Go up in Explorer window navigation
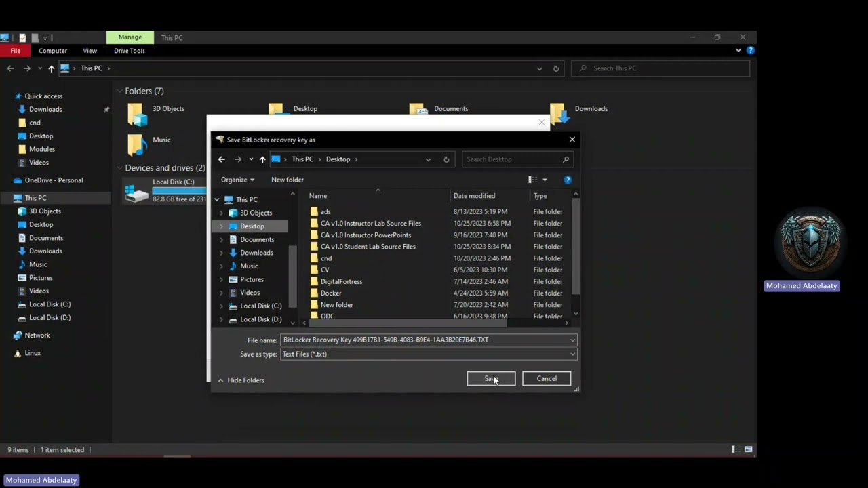The height and width of the screenshot is (488, 868). tap(51, 68)
